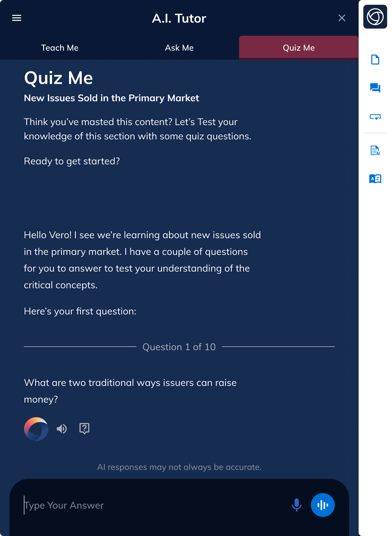Select the Quiz Me tab
392x536 pixels.
click(x=298, y=47)
